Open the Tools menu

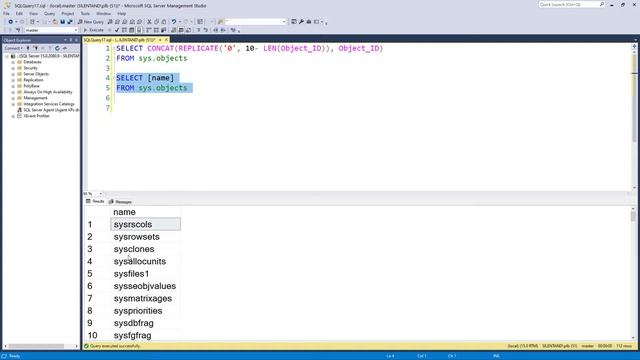click(85, 13)
